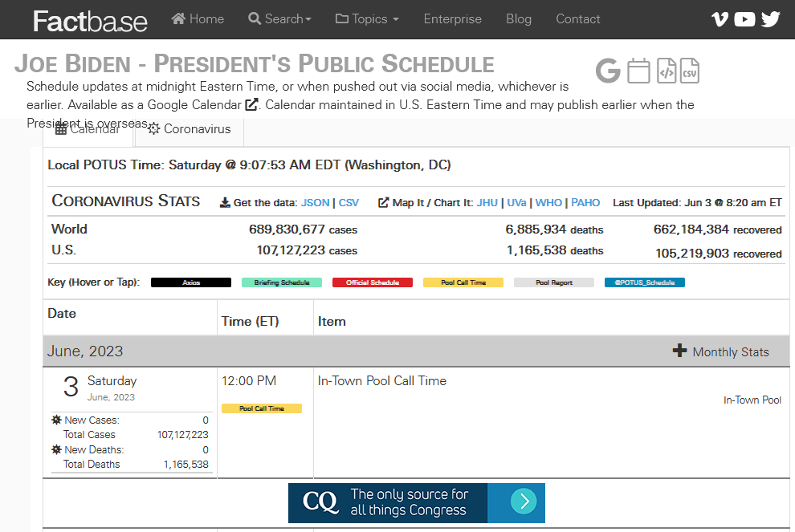The height and width of the screenshot is (532, 795).
Task: Open the Enterprise page
Action: tap(452, 18)
